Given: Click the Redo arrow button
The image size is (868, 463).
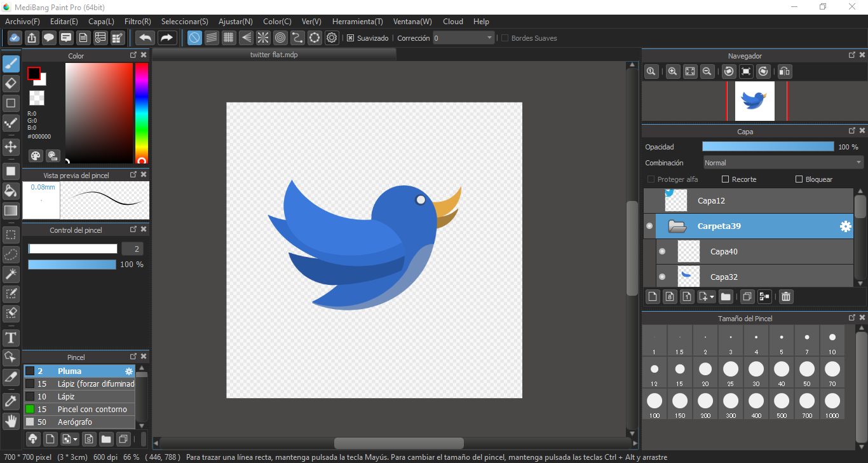Looking at the screenshot, I should click(x=167, y=38).
